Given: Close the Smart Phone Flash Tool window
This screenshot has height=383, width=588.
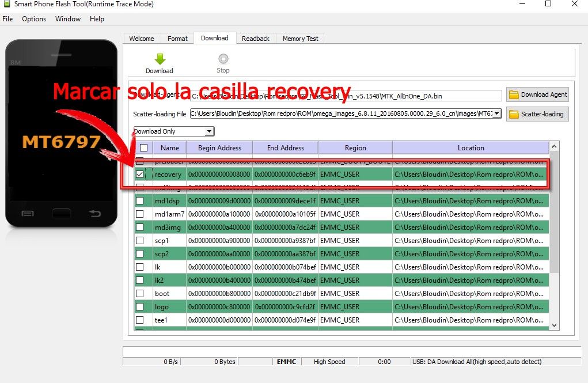Looking at the screenshot, I should click(x=574, y=4).
